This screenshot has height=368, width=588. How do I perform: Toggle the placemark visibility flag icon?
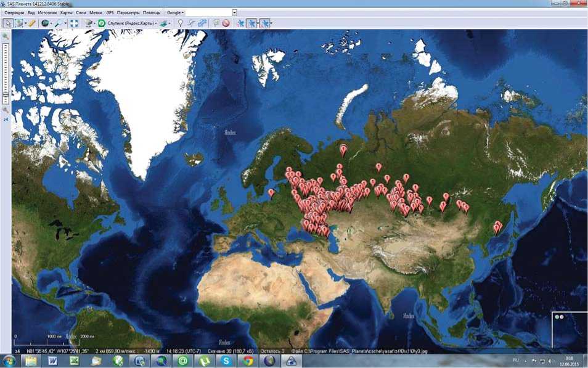pyautogui.click(x=216, y=23)
